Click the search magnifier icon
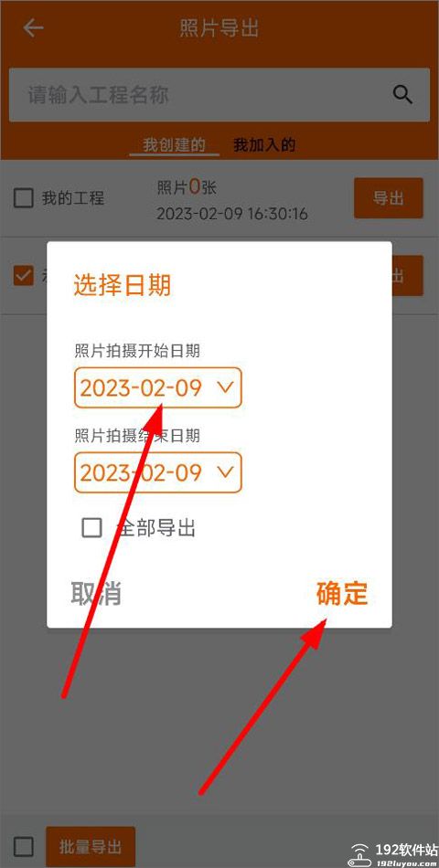Image resolution: width=439 pixels, height=868 pixels. click(402, 95)
